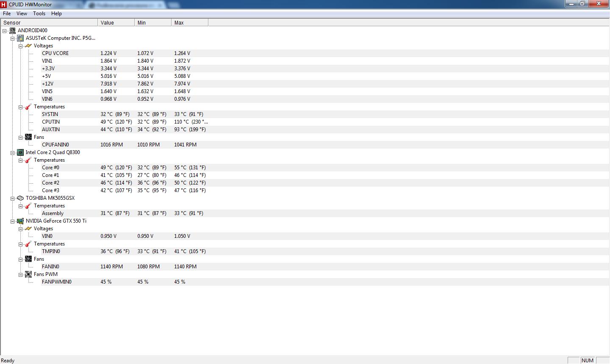
Task: Click the Fans PWM icon
Action: point(28,274)
